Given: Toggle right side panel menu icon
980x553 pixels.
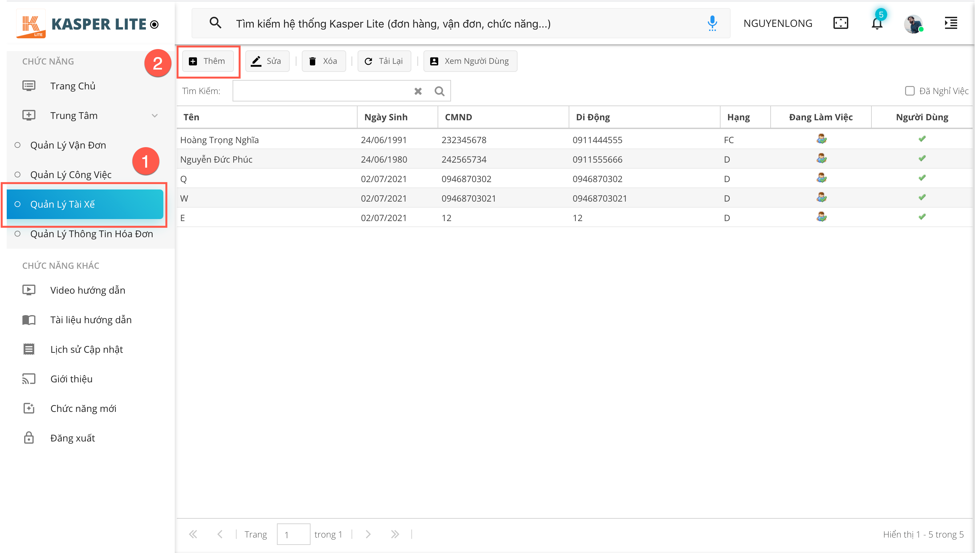Looking at the screenshot, I should pos(950,23).
